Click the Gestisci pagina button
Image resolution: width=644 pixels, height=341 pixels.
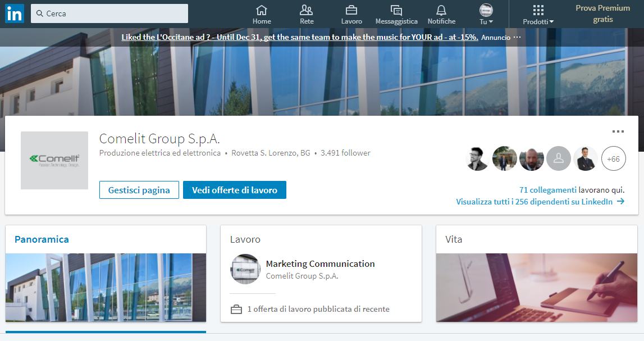139,190
